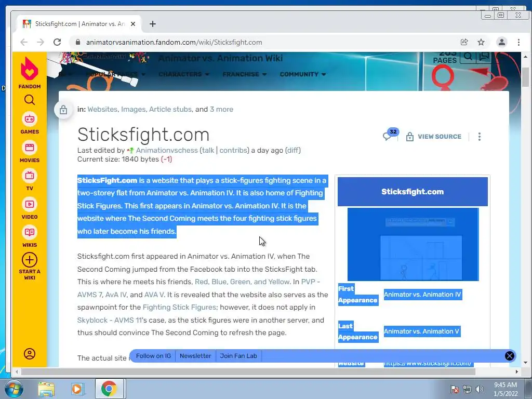Viewport: 532px width, 399px height.
Task: Select the Sticksfight.com browser tab
Action: click(x=79, y=24)
